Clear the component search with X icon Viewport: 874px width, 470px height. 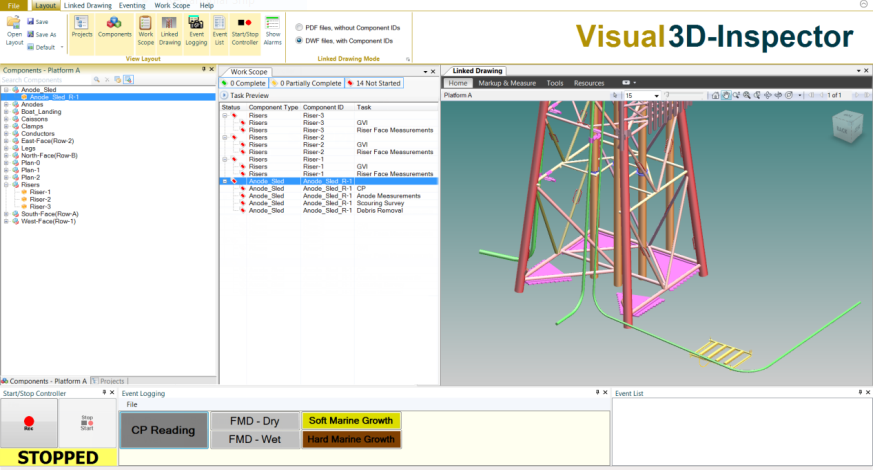click(x=107, y=80)
